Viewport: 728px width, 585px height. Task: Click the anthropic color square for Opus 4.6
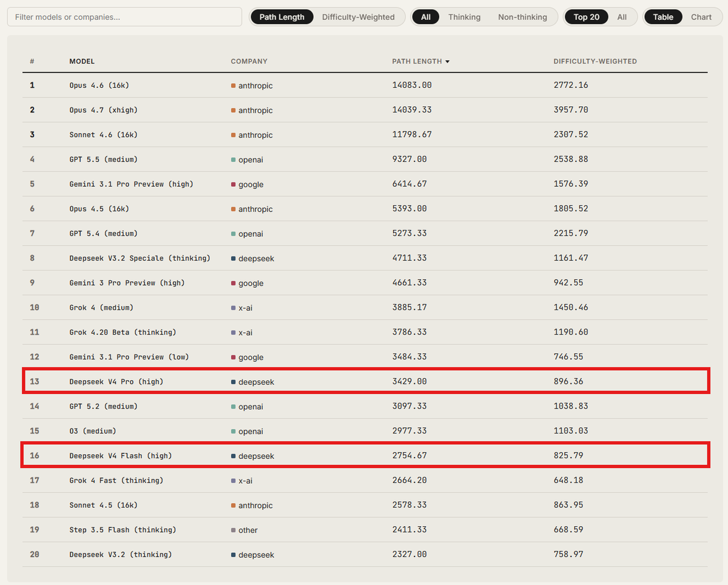[x=234, y=86]
